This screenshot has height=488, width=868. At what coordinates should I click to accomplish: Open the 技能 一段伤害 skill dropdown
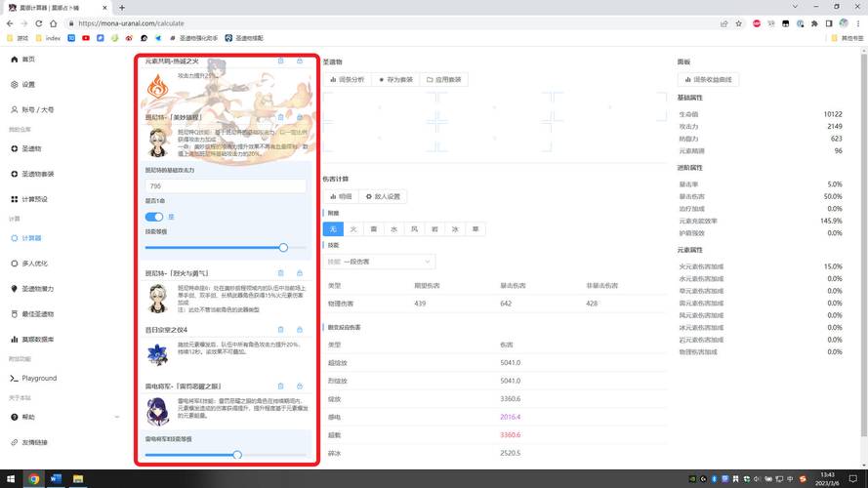[379, 262]
